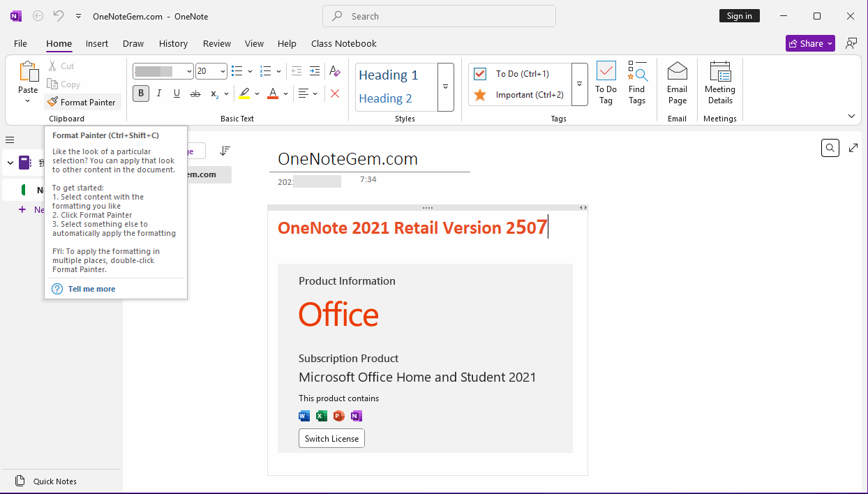This screenshot has height=494, width=868.
Task: Click the Email Page icon
Action: coord(677,84)
